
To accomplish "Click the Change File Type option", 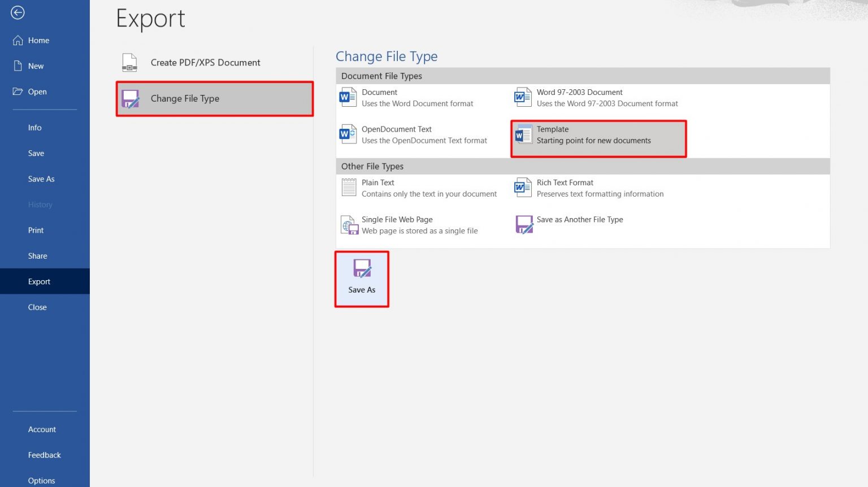I will (x=185, y=98).
